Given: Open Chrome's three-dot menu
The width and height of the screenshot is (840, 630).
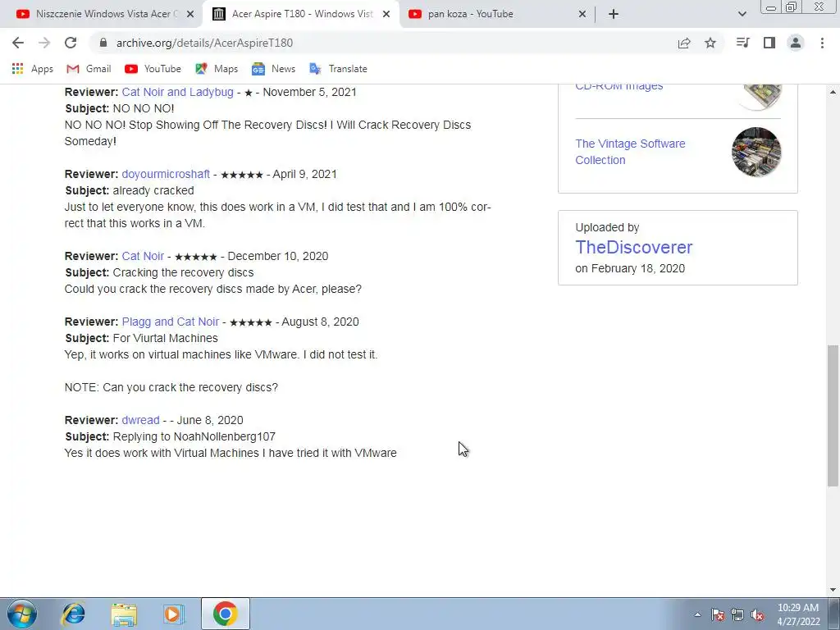Looking at the screenshot, I should 822,43.
